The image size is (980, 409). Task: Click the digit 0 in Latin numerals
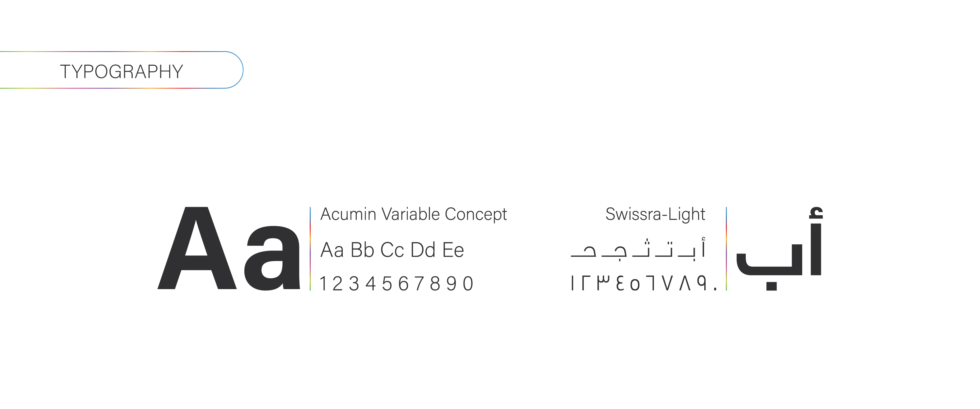pos(468,284)
